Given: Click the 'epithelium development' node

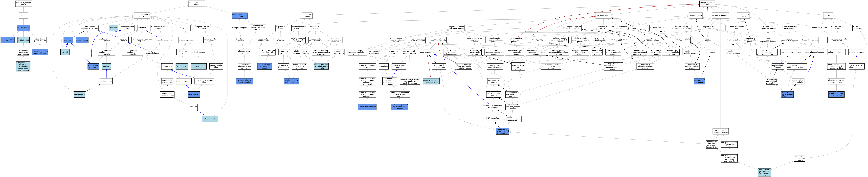Looking at the screenshot, I should 791,52.
